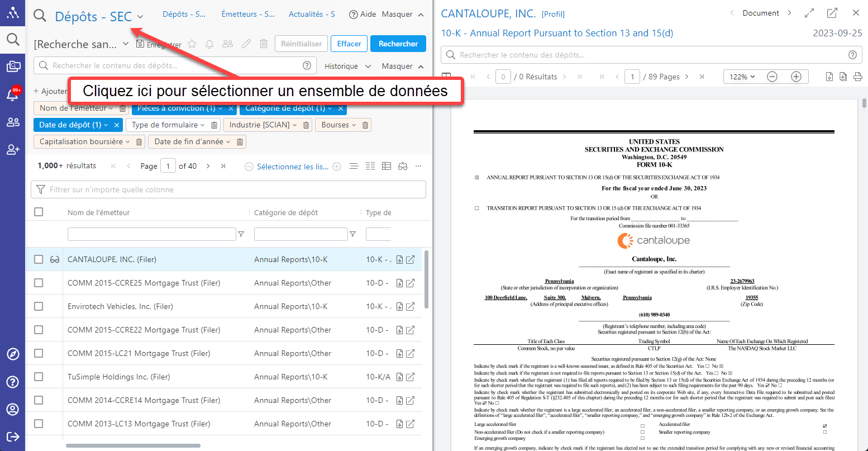Open the [Profil] link for Cantaloupe
This screenshot has height=451, width=868.
(553, 14)
